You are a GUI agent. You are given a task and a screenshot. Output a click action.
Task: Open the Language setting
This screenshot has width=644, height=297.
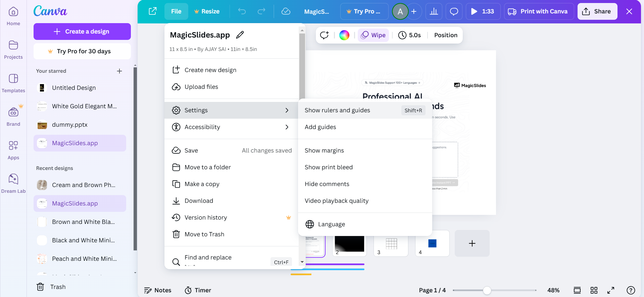point(365,224)
